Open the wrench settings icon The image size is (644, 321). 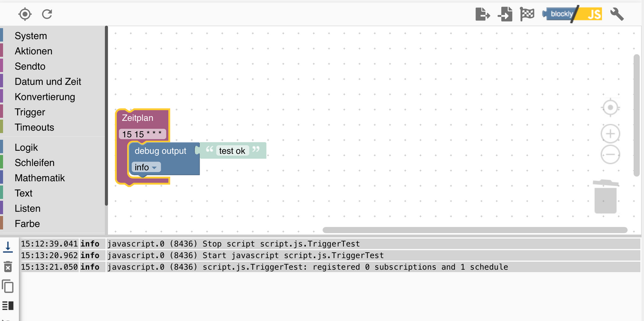[617, 14]
